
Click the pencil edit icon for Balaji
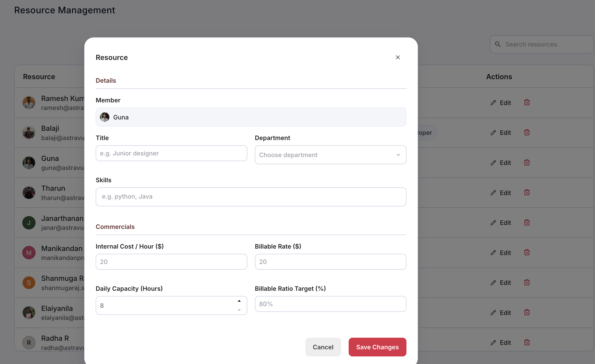point(494,133)
